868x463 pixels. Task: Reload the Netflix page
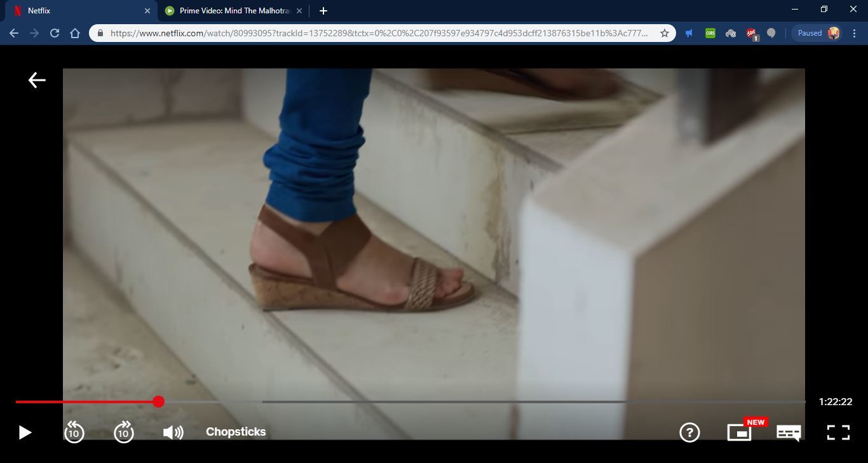55,33
